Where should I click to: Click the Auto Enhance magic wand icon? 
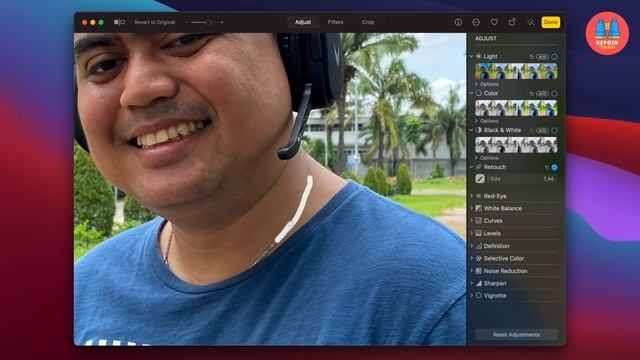click(x=531, y=22)
